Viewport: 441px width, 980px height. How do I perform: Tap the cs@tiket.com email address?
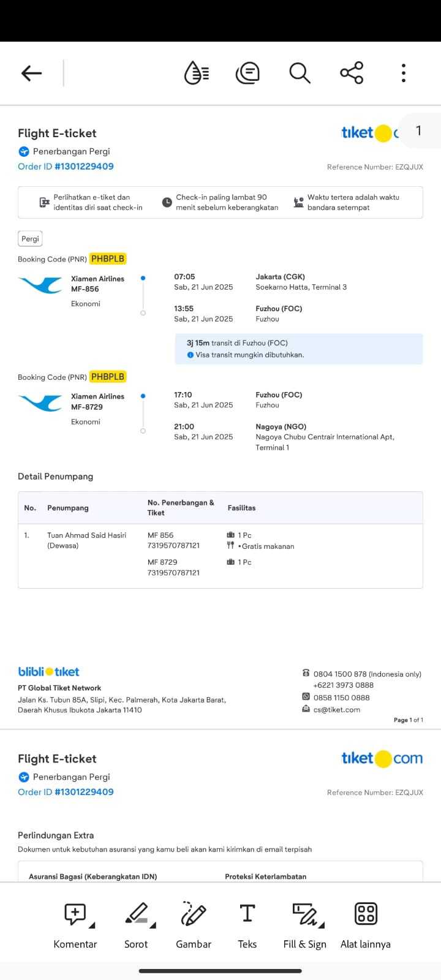[337, 710]
